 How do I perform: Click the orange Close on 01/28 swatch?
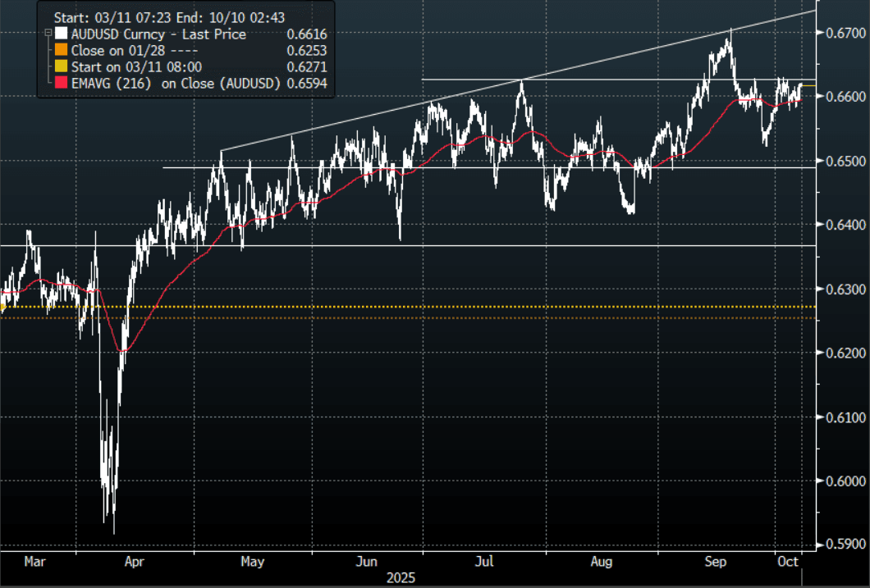coord(61,50)
